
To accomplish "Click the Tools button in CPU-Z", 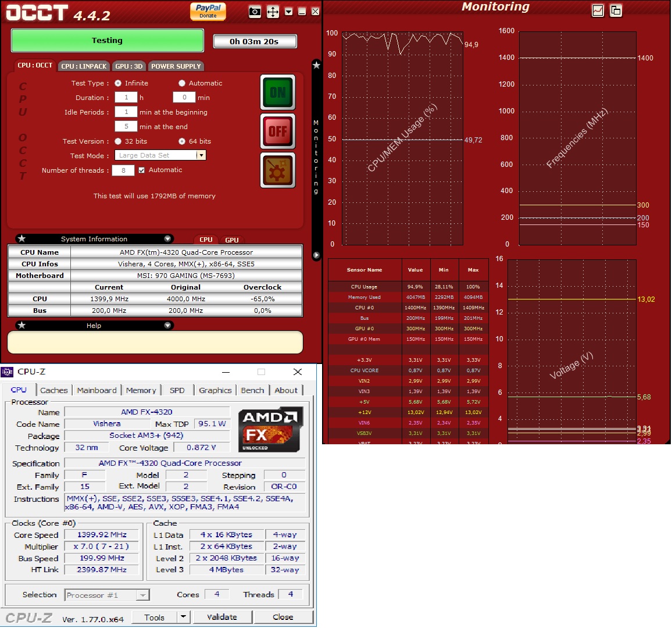I will pos(154,617).
